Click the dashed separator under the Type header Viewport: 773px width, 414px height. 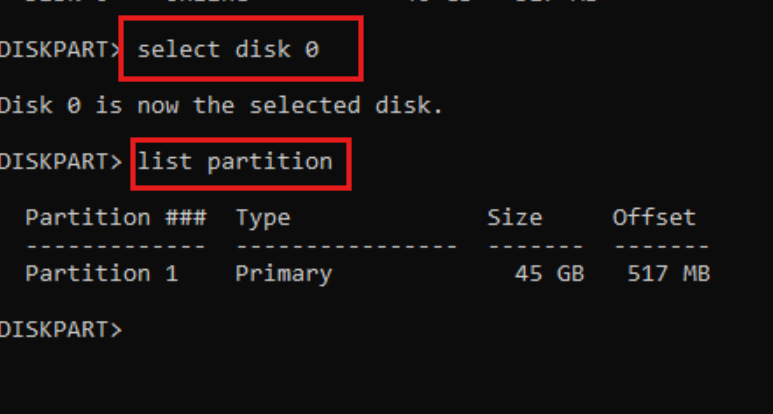point(346,246)
